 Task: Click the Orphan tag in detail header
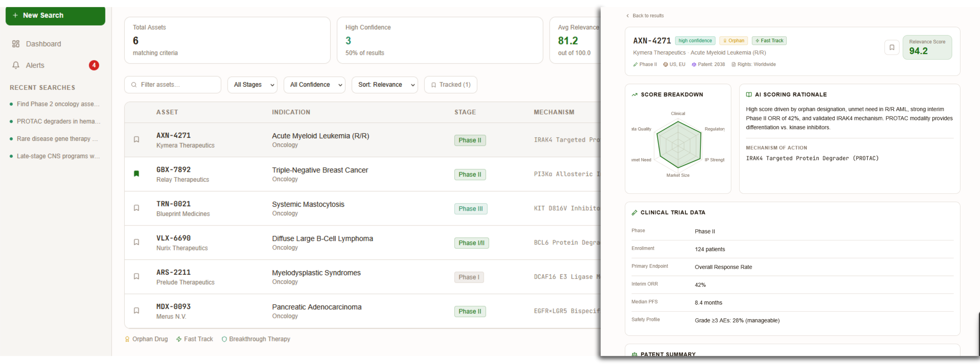click(x=733, y=41)
